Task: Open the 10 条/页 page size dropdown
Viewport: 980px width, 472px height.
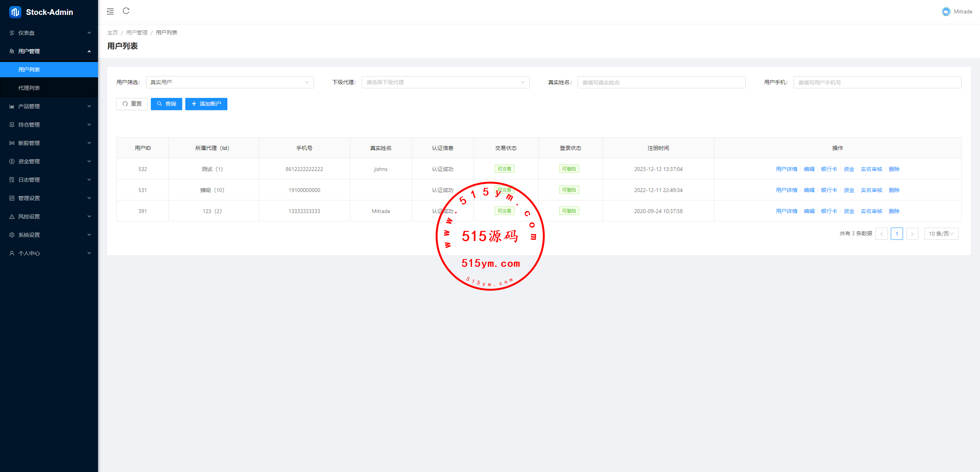Action: [x=941, y=234]
